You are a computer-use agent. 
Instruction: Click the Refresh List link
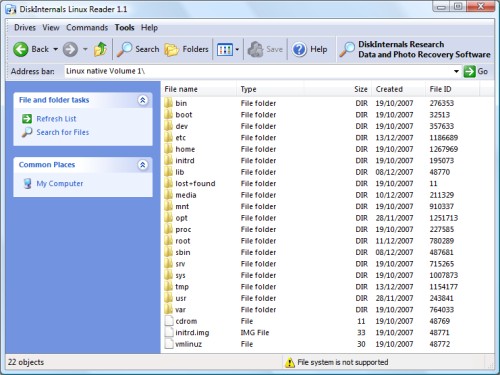tap(56, 119)
